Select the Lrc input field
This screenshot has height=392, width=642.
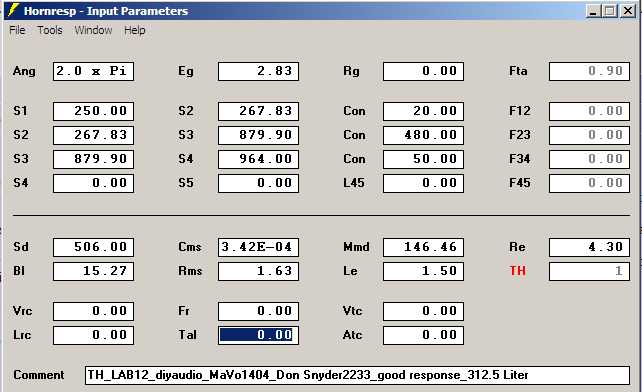point(93,335)
